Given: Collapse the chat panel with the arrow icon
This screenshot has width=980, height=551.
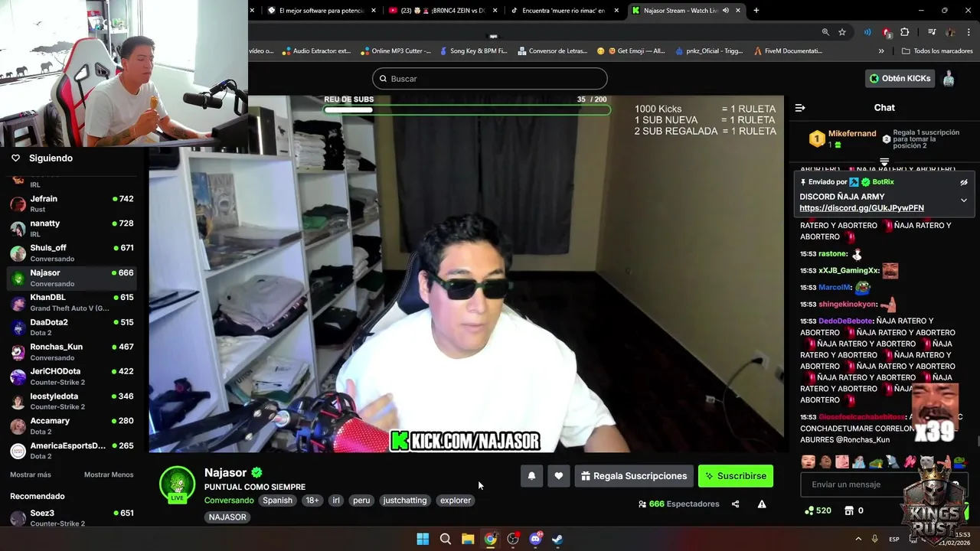Looking at the screenshot, I should click(x=800, y=108).
